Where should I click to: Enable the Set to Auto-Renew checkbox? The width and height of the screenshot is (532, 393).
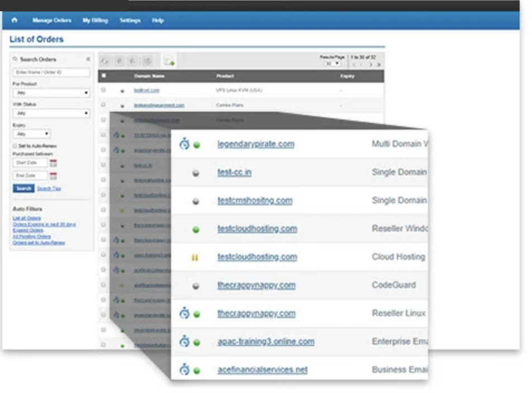pyautogui.click(x=15, y=146)
